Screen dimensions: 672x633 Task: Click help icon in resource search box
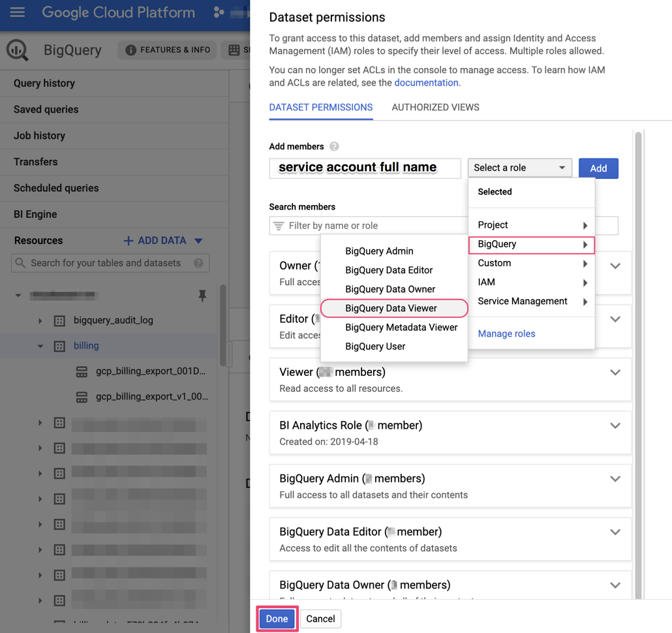tap(198, 263)
